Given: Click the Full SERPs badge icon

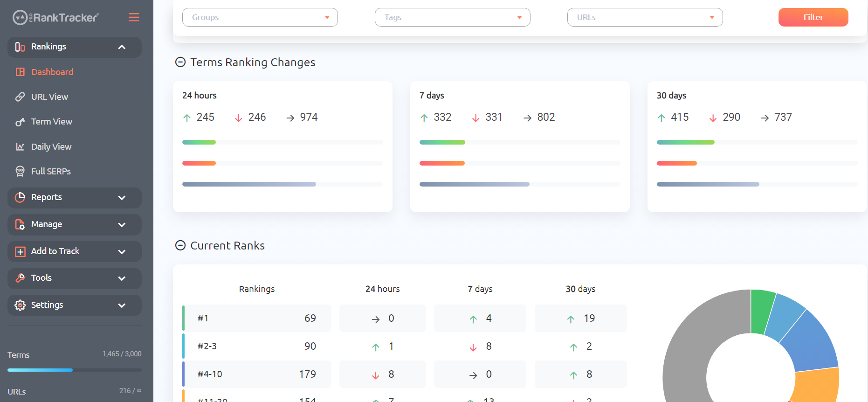Looking at the screenshot, I should [20, 171].
